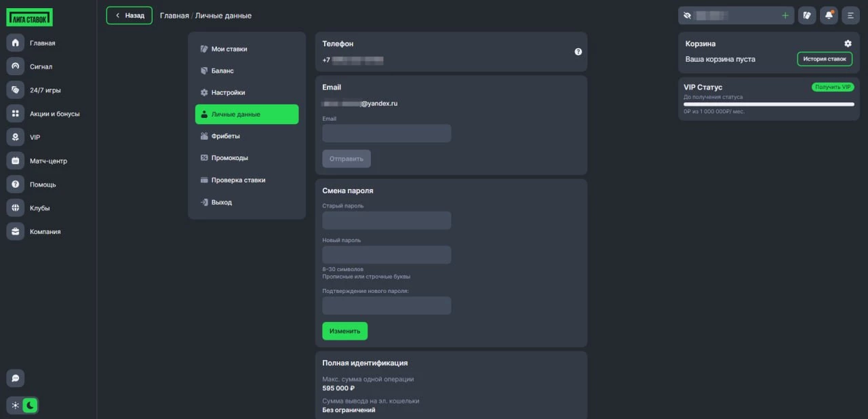The image size is (868, 419).
Task: Click Выход to log out
Action: (247, 202)
